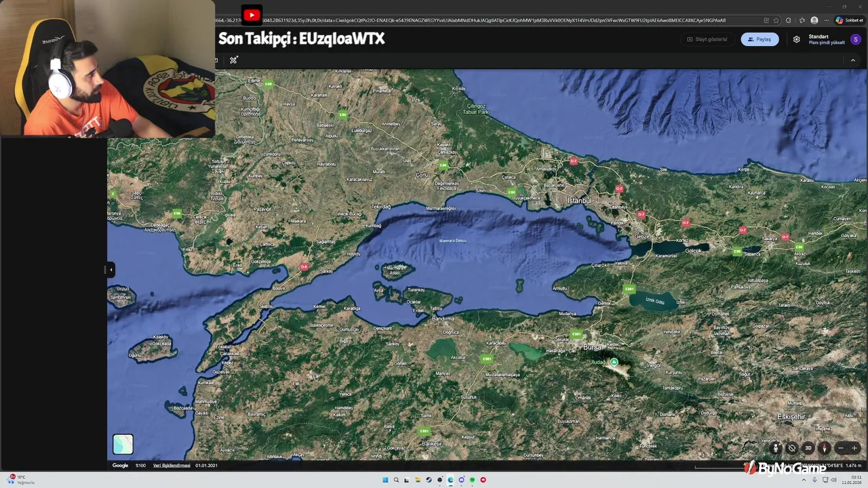Click the Balıkesir city label
Viewport: 868px width, 488px height.
coord(432,443)
